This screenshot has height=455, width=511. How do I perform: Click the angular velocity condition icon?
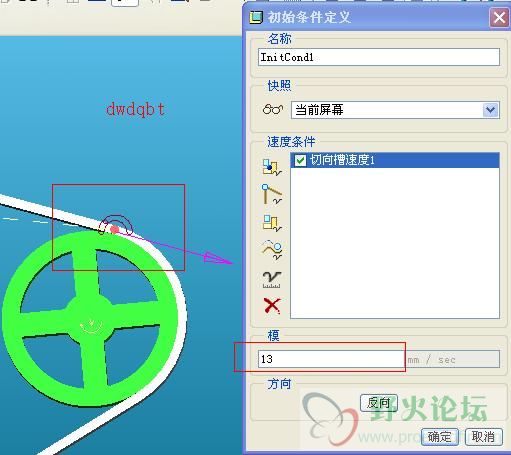click(x=272, y=223)
